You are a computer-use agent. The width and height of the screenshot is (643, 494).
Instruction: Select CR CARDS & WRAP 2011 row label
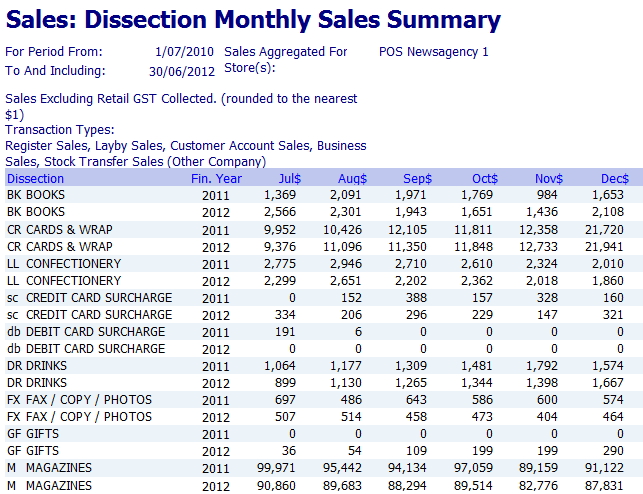click(59, 230)
